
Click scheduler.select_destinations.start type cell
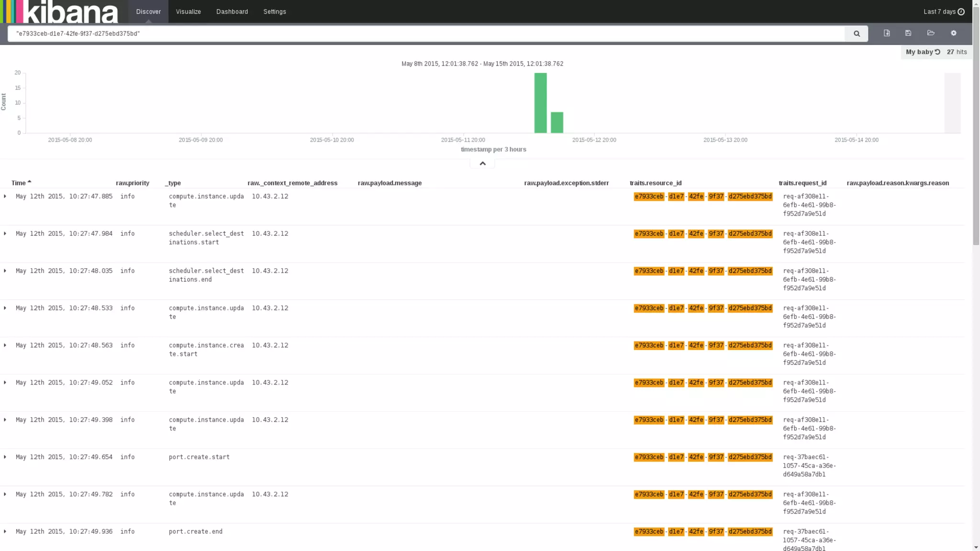(x=206, y=238)
